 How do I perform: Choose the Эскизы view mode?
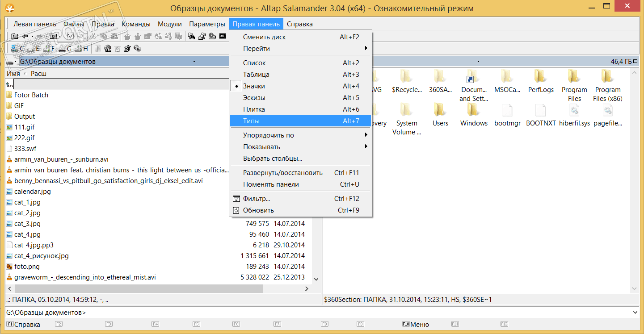tap(300, 98)
